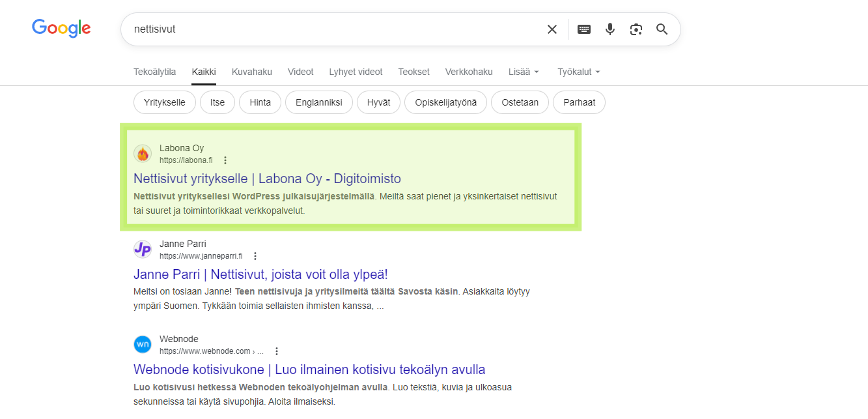Click the Webnode favicon
This screenshot has height=419, width=868.
143,344
